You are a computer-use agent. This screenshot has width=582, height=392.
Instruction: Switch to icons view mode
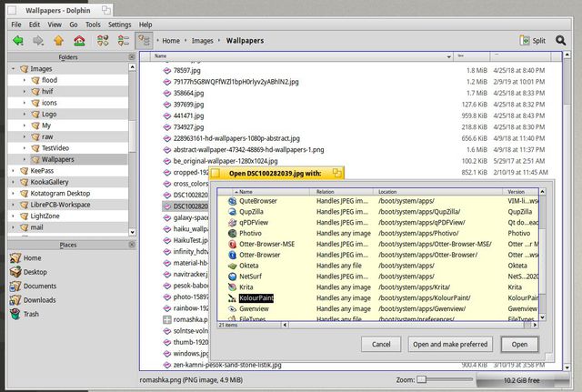pos(103,40)
